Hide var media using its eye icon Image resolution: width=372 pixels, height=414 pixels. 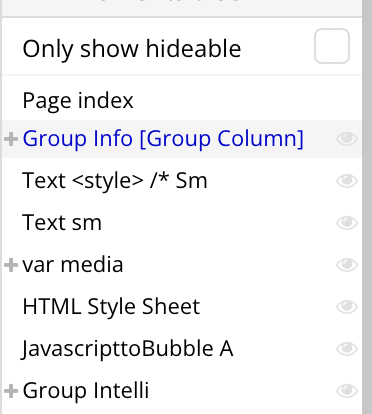tap(347, 265)
